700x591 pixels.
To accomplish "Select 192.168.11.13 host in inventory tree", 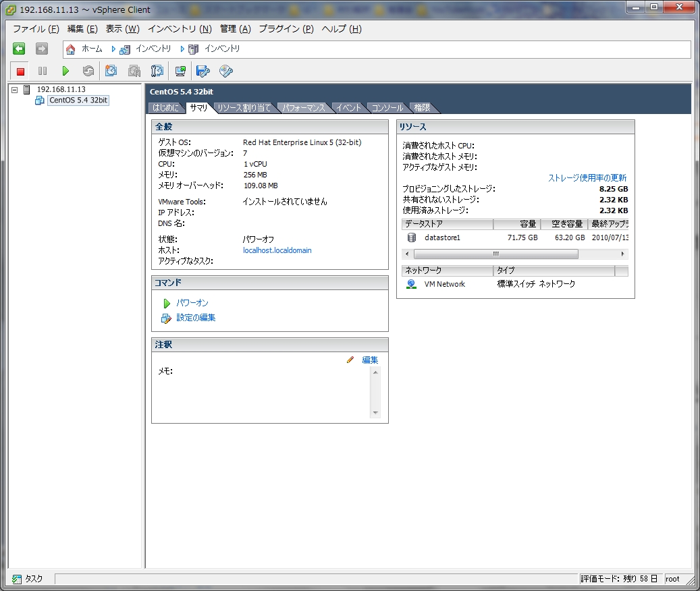I will pos(61,90).
